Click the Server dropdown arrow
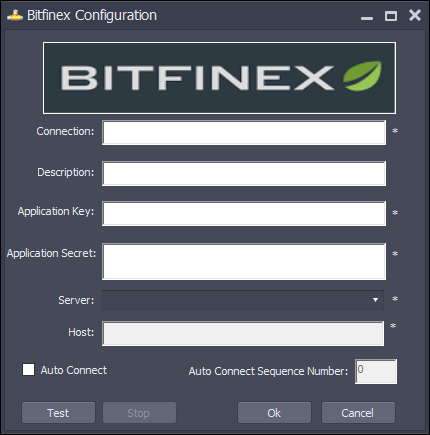 [x=375, y=300]
